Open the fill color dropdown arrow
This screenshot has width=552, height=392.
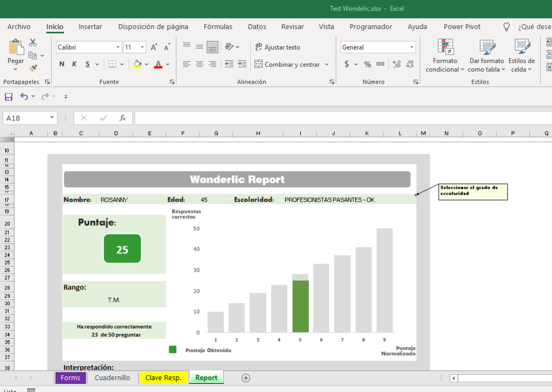click(147, 65)
